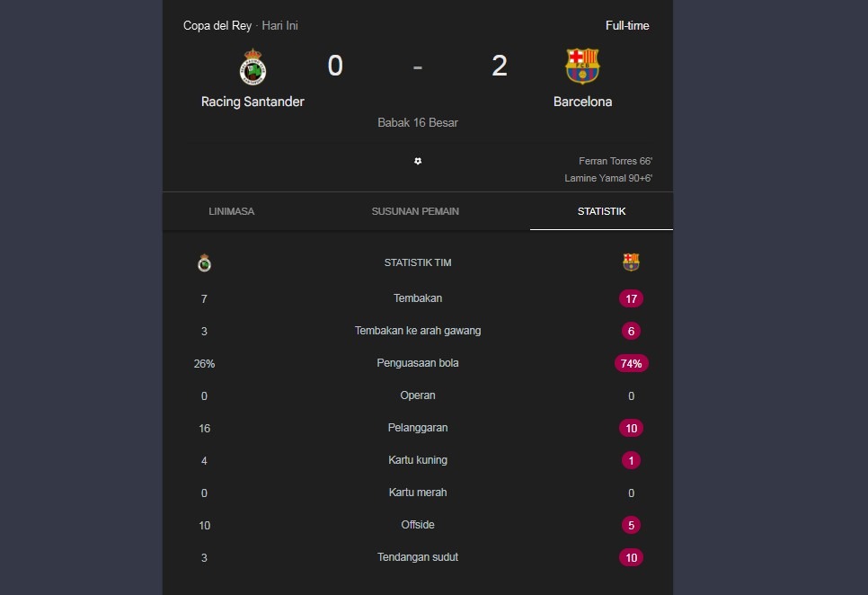Click Barcelona's 5 offside badge
This screenshot has width=868, height=595.
point(631,525)
